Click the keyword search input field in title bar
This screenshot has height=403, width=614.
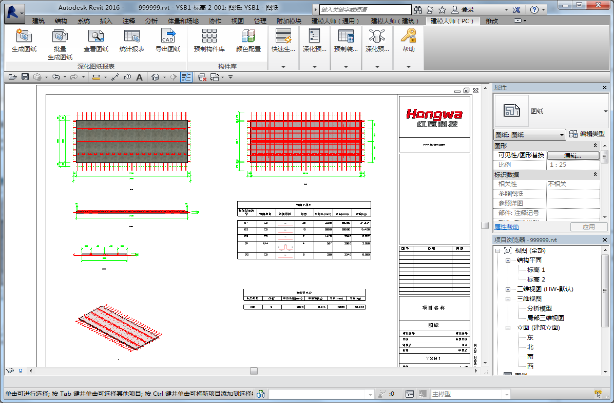[x=365, y=9]
